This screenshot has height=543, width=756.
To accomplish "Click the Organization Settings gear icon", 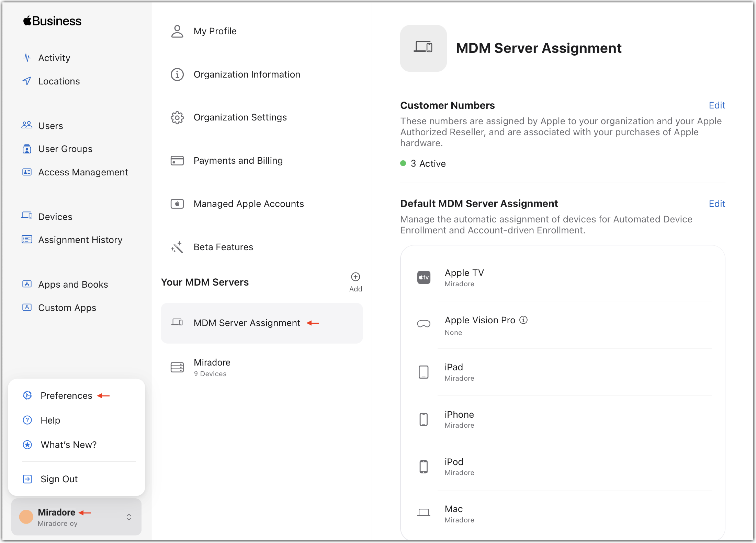I will pos(177,118).
